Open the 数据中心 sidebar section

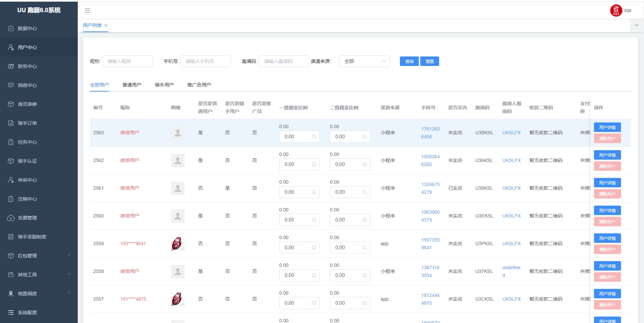[27, 28]
